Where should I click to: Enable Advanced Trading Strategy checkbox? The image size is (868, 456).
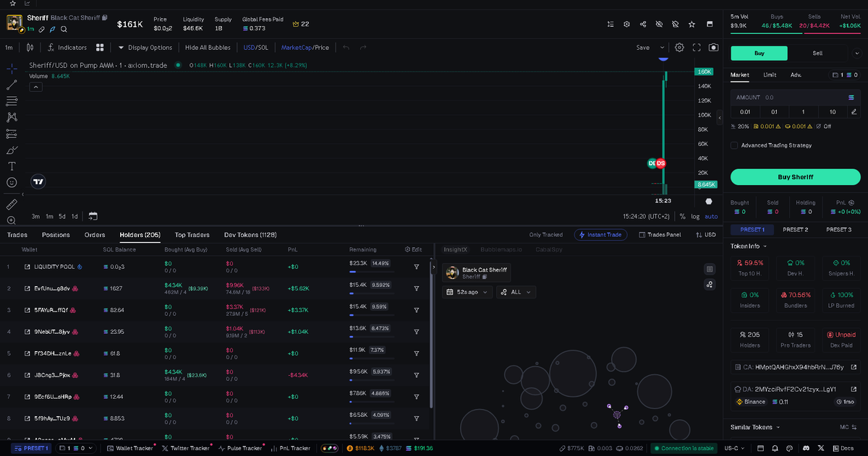(734, 145)
